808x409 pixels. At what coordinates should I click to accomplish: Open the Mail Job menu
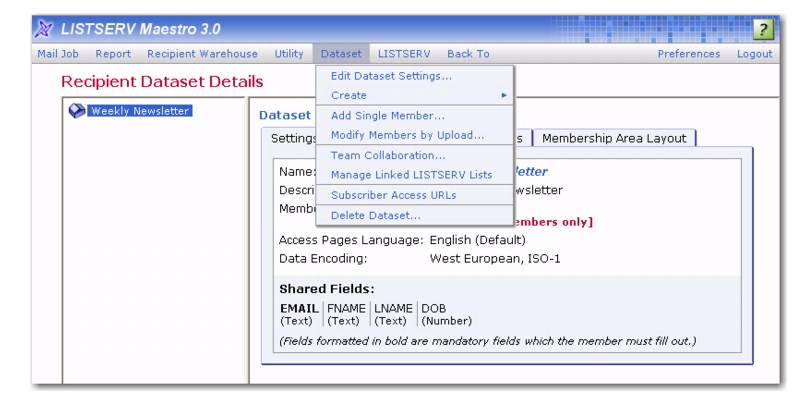click(x=58, y=54)
